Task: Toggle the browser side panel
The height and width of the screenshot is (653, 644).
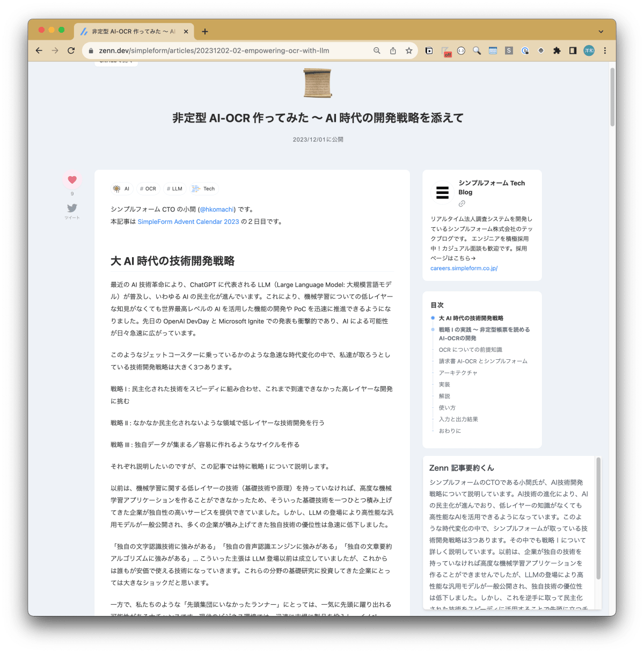Action: pos(573,50)
